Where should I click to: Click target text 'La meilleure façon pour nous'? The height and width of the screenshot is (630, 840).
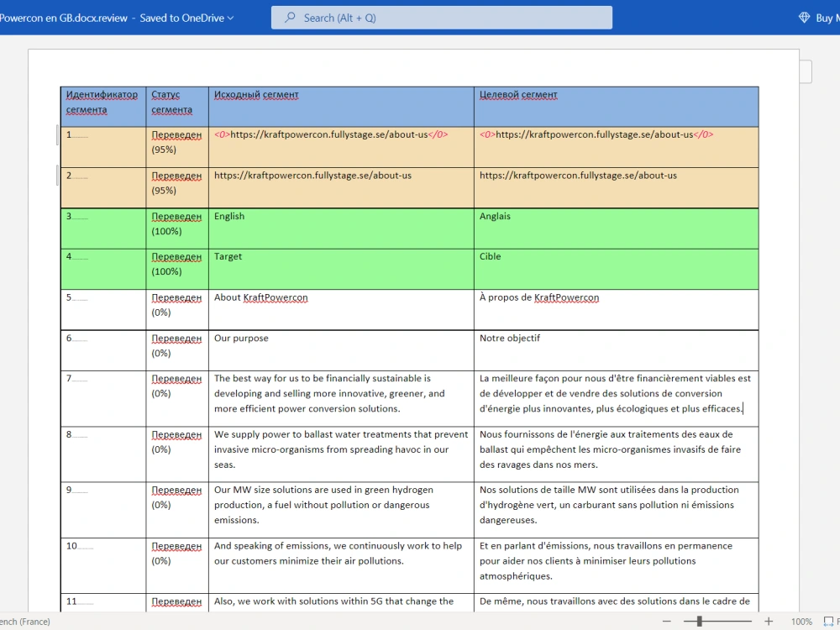pyautogui.click(x=545, y=378)
